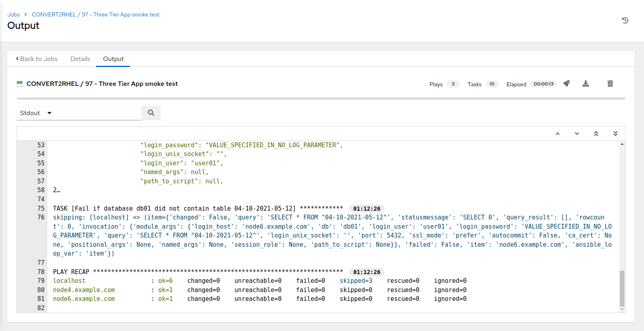
Task: Click the output vertical scrollbar thumb
Action: (x=622, y=288)
